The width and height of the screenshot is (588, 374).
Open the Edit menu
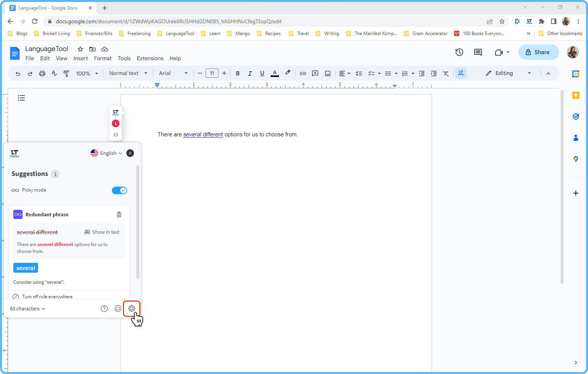(45, 58)
